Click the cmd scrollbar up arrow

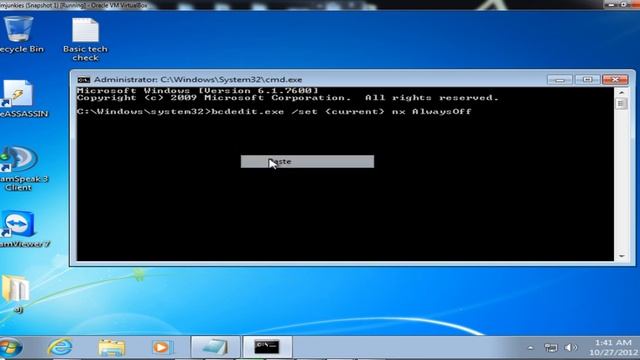pyautogui.click(x=621, y=92)
